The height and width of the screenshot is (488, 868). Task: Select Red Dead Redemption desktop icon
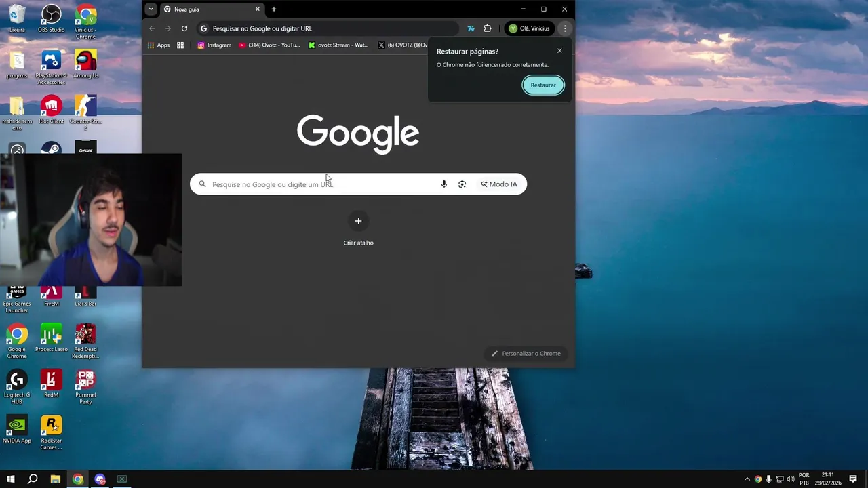85,342
